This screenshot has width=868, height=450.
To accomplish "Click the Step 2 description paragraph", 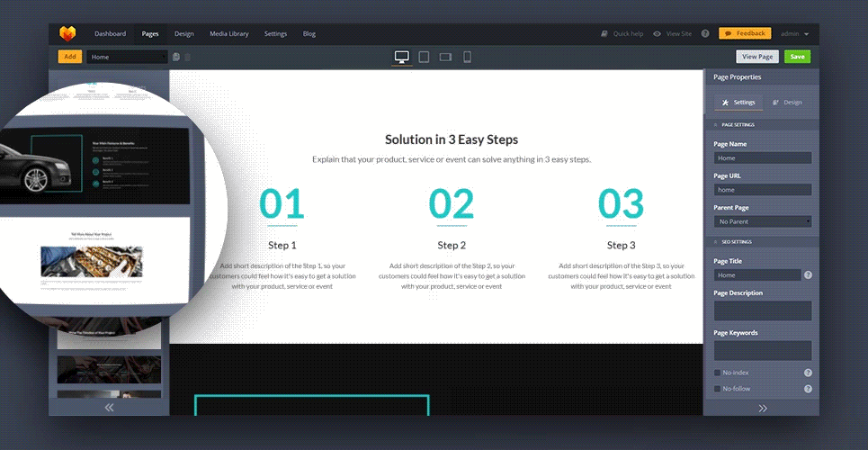I will click(x=452, y=276).
